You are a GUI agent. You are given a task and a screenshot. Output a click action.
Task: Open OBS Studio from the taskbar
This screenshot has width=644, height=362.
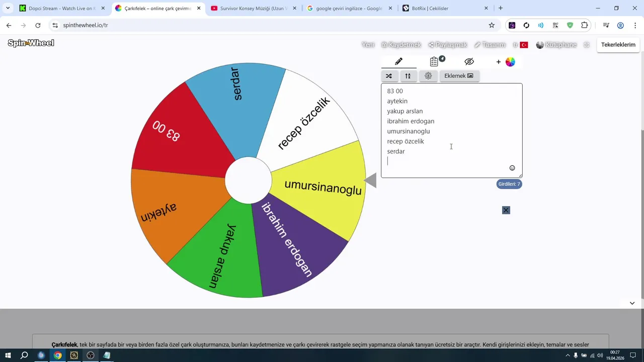pos(91,355)
